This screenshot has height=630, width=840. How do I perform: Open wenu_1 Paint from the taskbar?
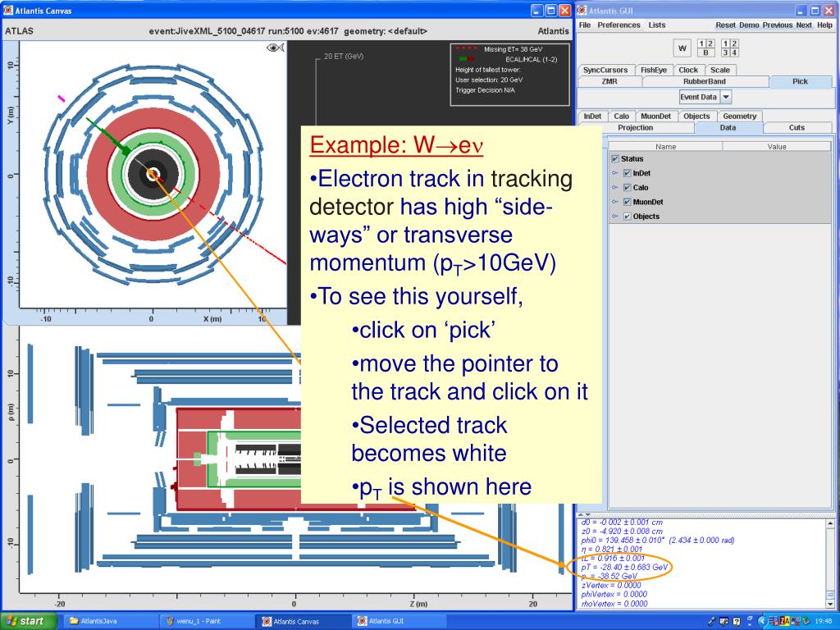199,621
